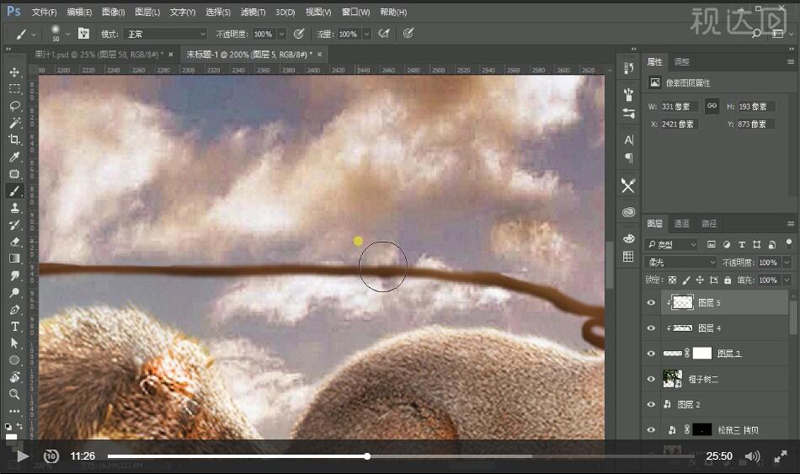The height and width of the screenshot is (474, 800).
Task: Swap foreground and background colors
Action: 20,426
